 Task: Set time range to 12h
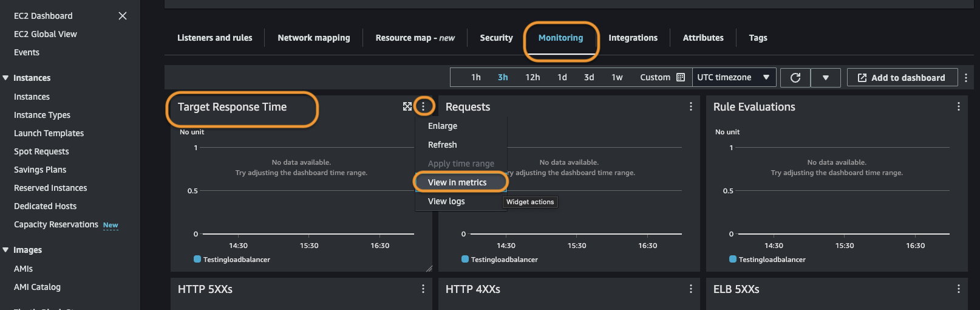pos(533,77)
